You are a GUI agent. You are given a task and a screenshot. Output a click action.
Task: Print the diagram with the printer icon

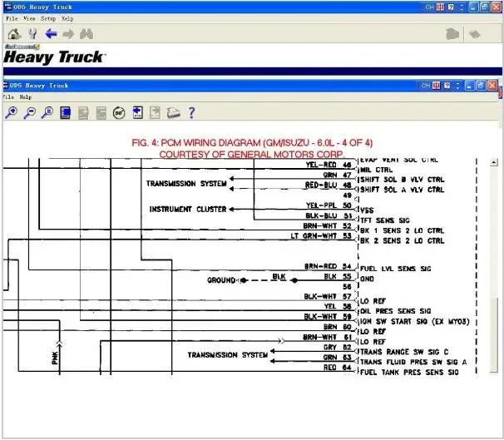173,113
